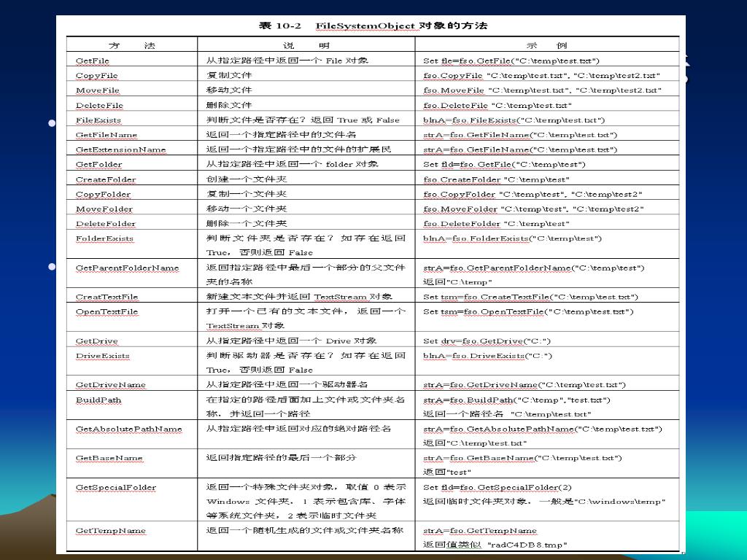The image size is (747, 560).
Task: Select the CopyFile method name
Action: 97,76
